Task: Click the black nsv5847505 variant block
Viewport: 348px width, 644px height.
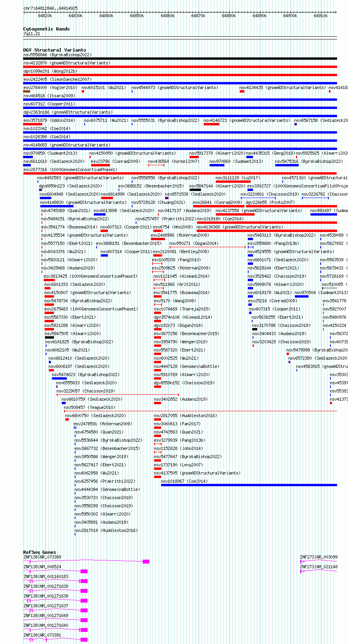Action: coord(49,337)
